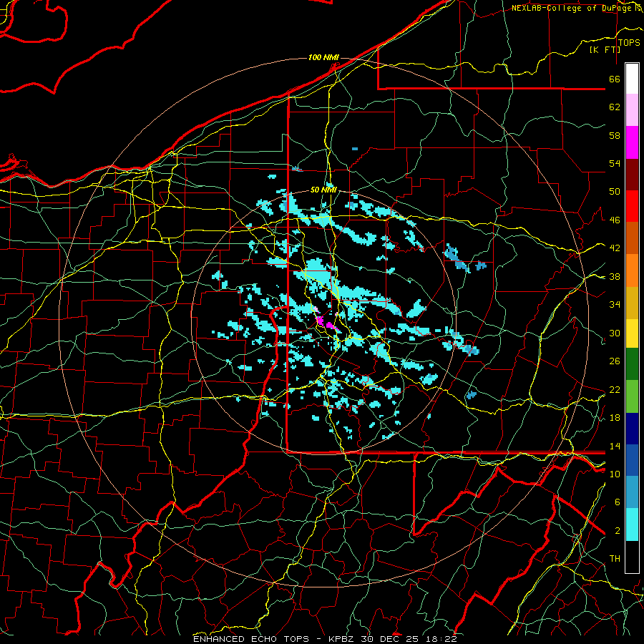Click the '38' legend value label

pyautogui.click(x=615, y=276)
